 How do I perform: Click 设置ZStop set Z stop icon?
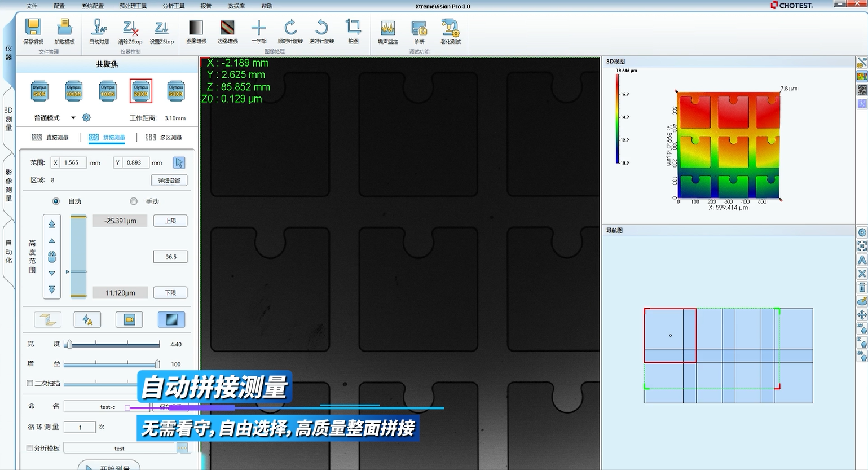[161, 28]
